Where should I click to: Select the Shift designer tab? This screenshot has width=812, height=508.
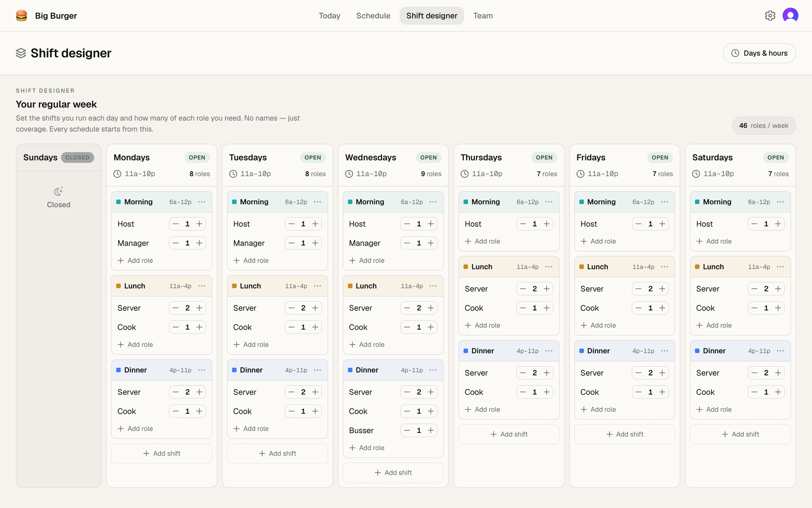point(432,15)
